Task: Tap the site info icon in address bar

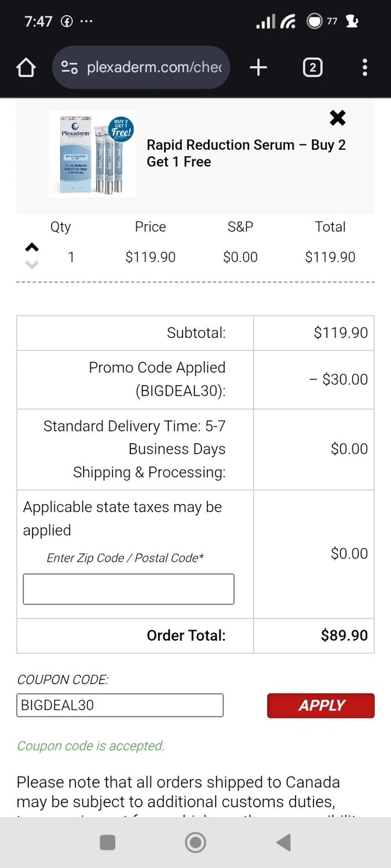Action: coord(70,68)
